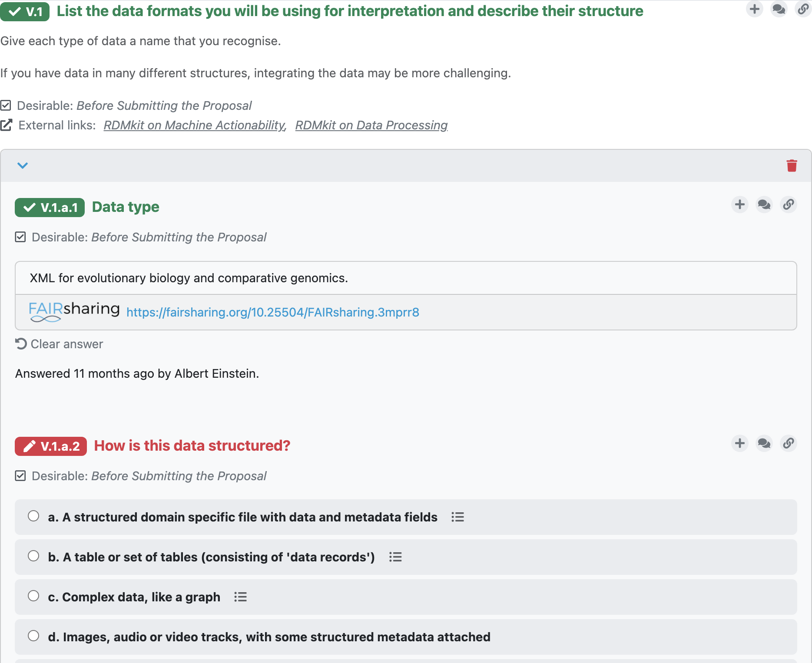
Task: Open RDMkit on Data Processing link
Action: click(371, 125)
